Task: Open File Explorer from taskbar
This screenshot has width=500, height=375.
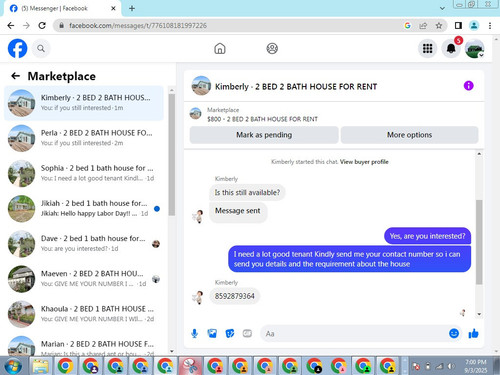Action: (40, 366)
